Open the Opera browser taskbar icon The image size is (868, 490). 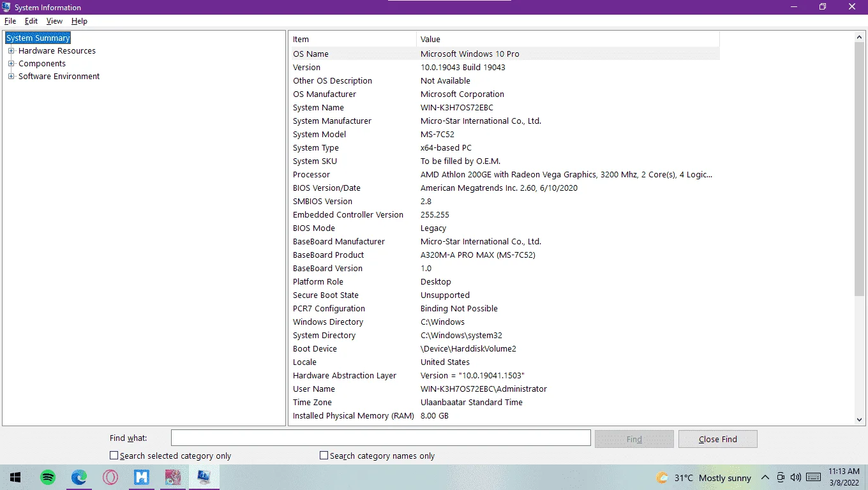click(110, 477)
